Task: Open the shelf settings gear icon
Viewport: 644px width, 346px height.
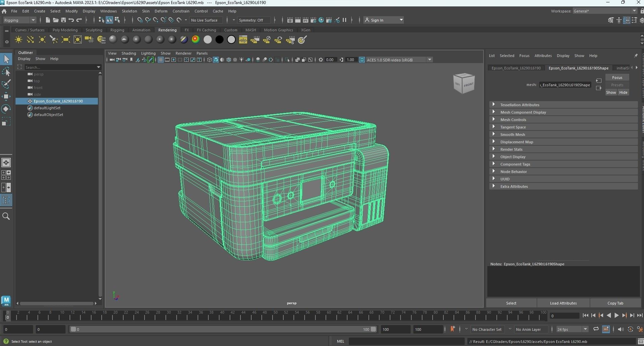Action: [6, 42]
